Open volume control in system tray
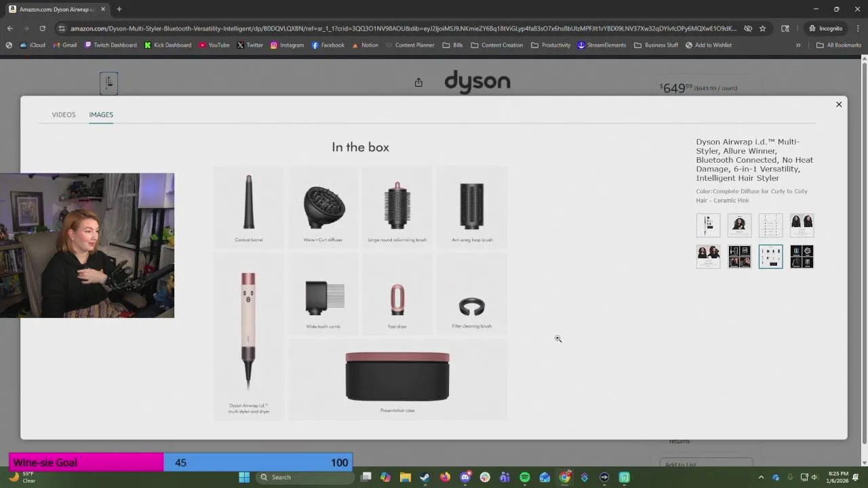This screenshot has height=488, width=868. pos(814,477)
